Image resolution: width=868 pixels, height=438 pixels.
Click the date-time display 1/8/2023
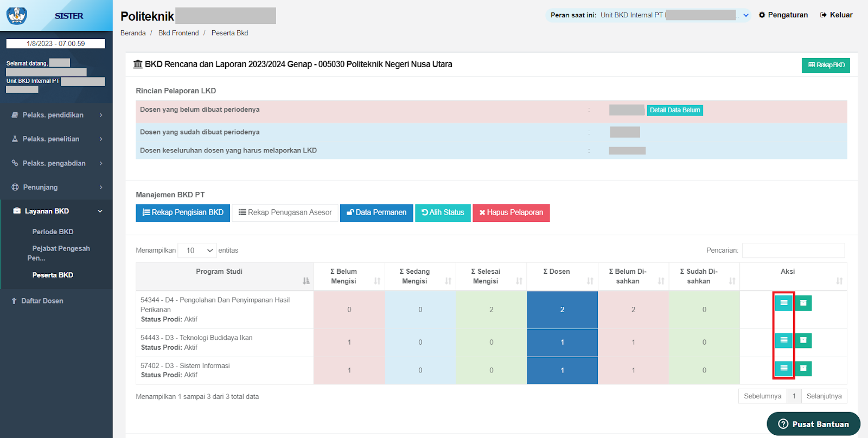(x=55, y=44)
